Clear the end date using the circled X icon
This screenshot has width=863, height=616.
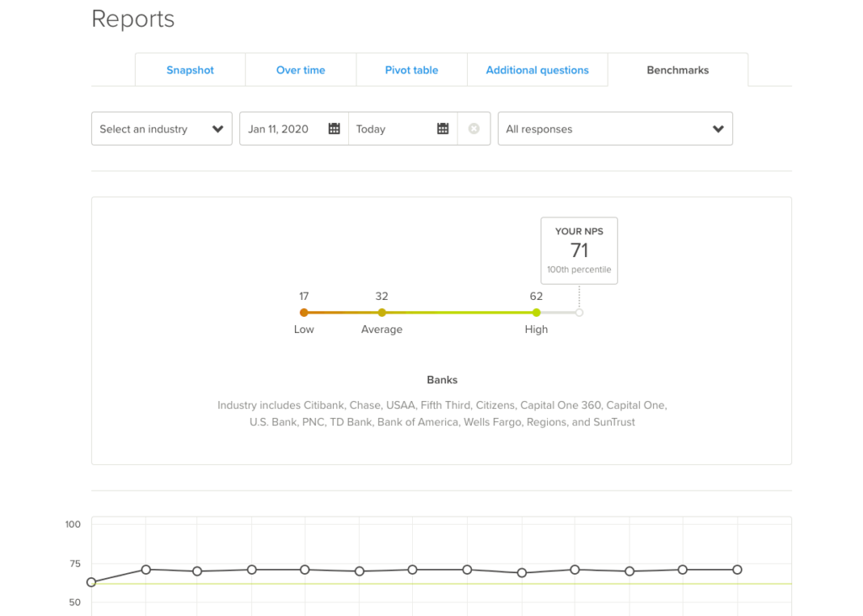[x=474, y=128]
